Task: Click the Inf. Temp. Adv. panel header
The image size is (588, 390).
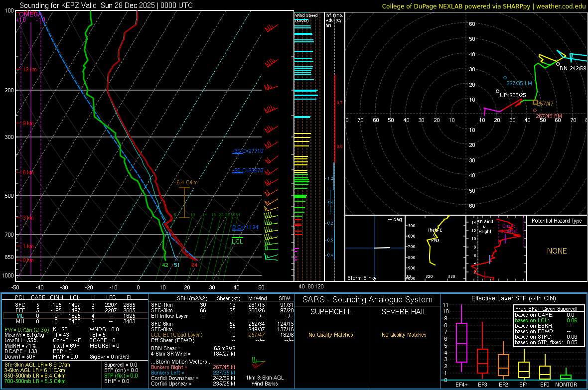Action: tap(334, 20)
